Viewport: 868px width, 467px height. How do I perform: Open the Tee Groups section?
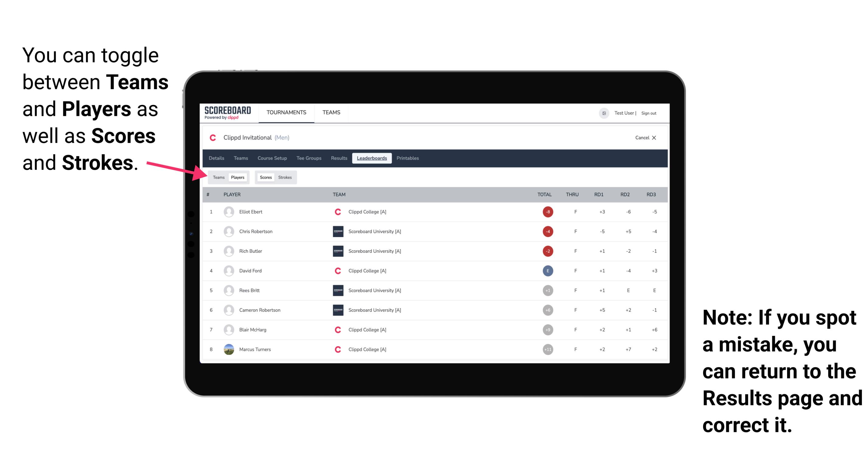coord(308,158)
